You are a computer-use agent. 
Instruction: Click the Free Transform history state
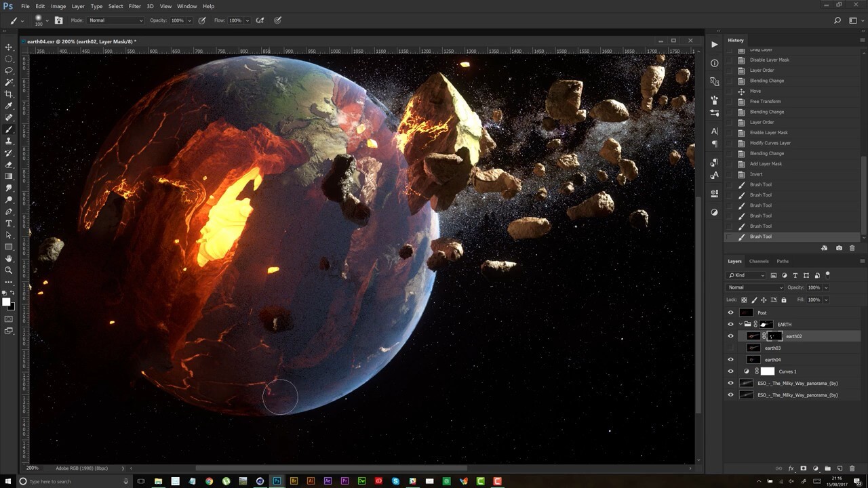(x=765, y=102)
